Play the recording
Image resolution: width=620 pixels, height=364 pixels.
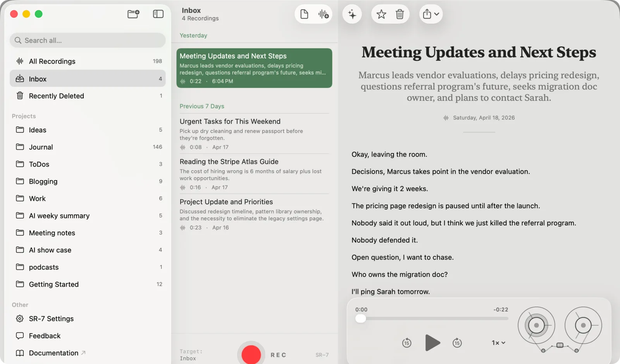(x=432, y=343)
